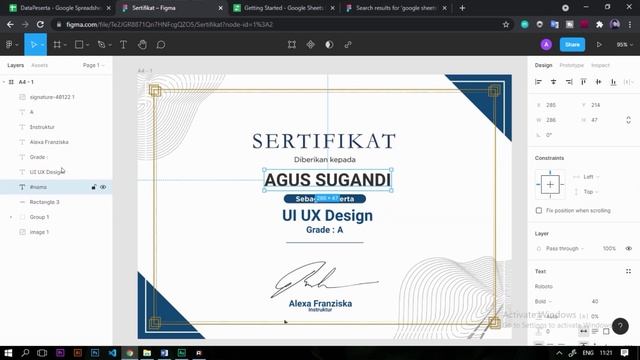Click the Edit object icon in top toolbar

[x=291, y=44]
